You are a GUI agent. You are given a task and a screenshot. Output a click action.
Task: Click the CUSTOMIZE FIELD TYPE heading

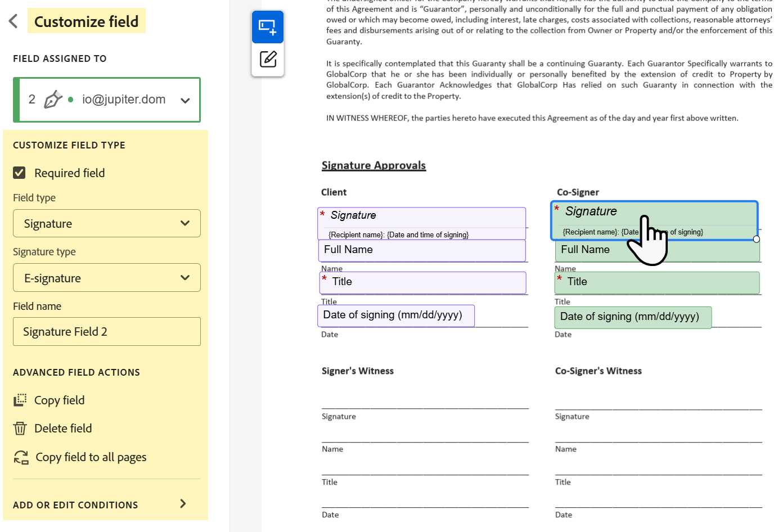(x=69, y=145)
